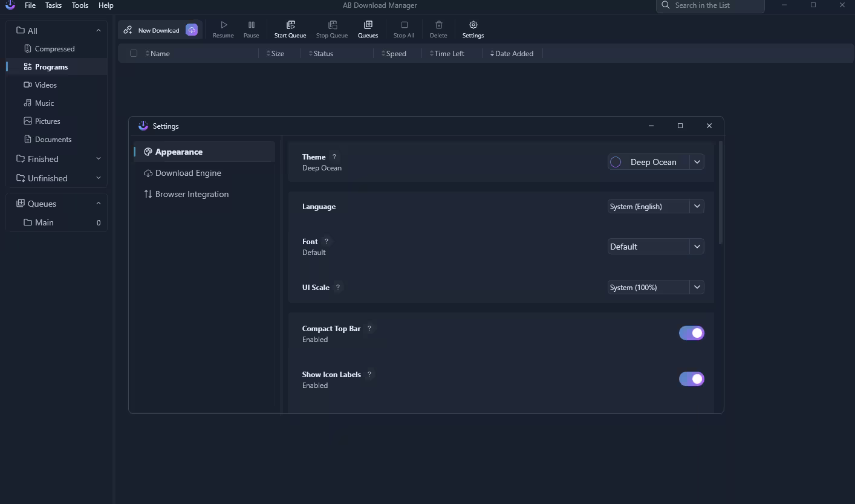Toggle the Show Icon Labels switch
The width and height of the screenshot is (855, 504).
(692, 379)
